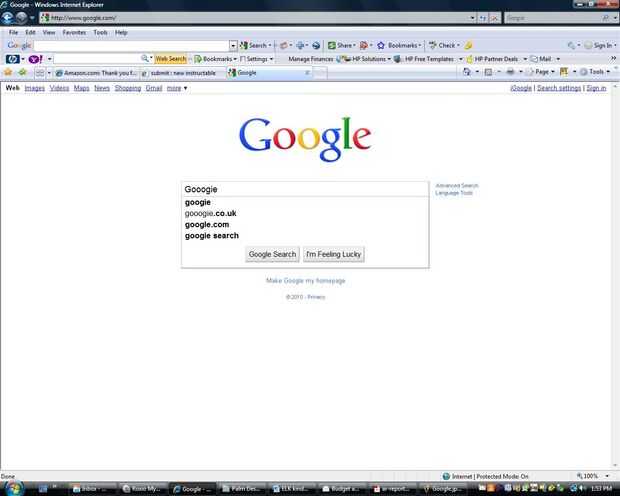
Task: Click the Maps link
Action: (81, 88)
